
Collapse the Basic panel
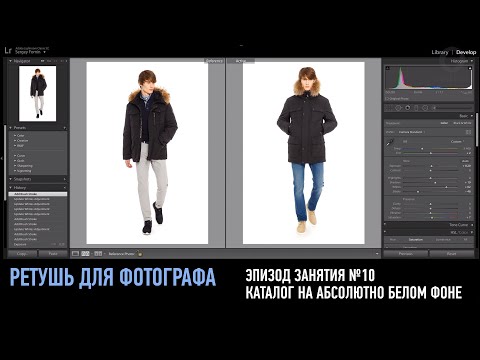(x=472, y=116)
